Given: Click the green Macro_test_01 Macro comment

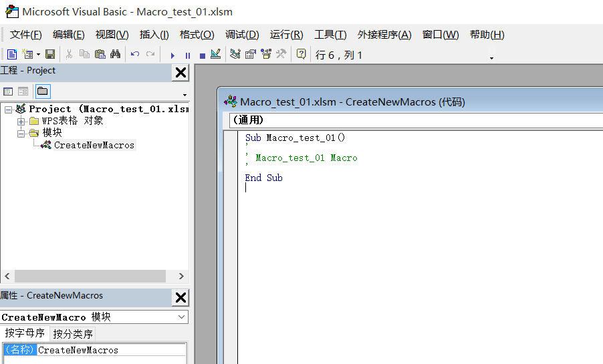Looking at the screenshot, I should (306, 158).
